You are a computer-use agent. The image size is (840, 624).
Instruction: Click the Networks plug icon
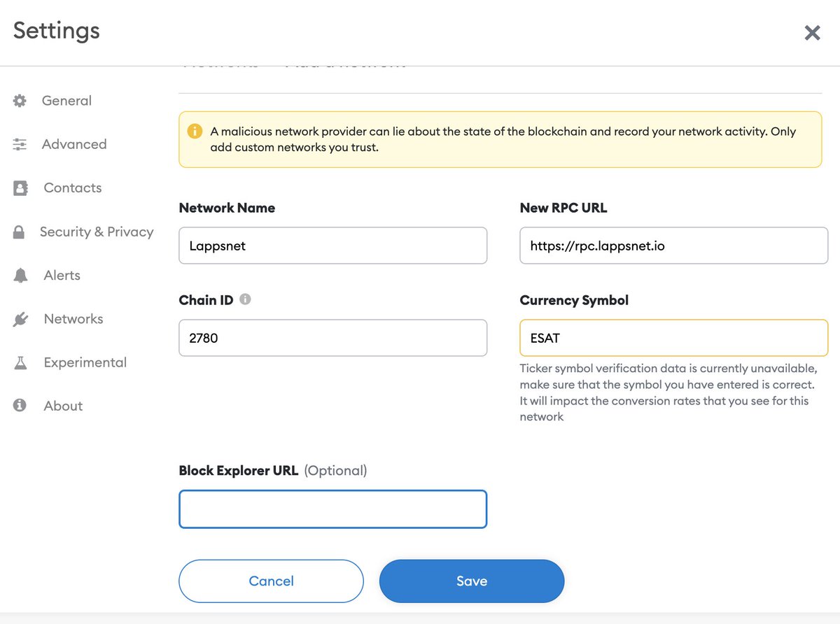point(20,319)
